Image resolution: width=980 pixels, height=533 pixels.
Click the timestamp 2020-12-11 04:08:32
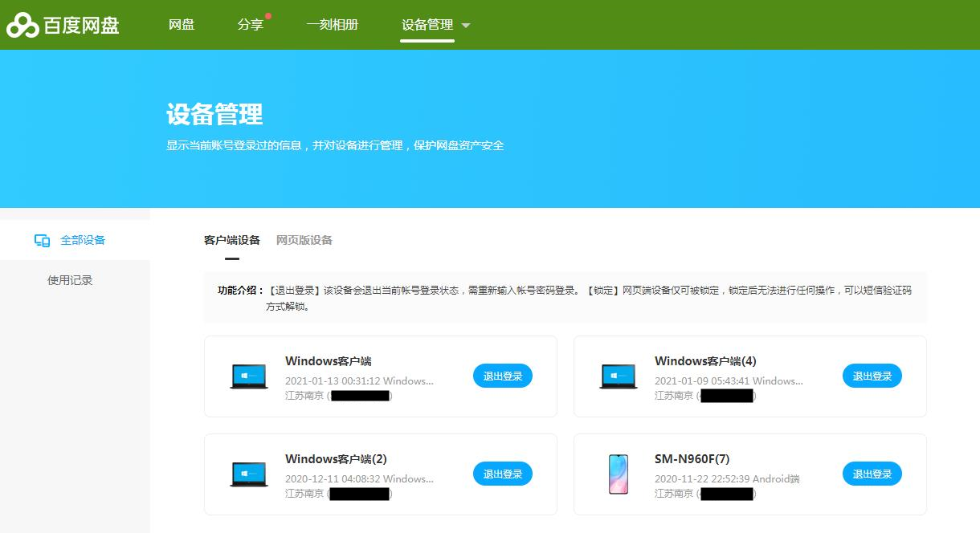(333, 479)
